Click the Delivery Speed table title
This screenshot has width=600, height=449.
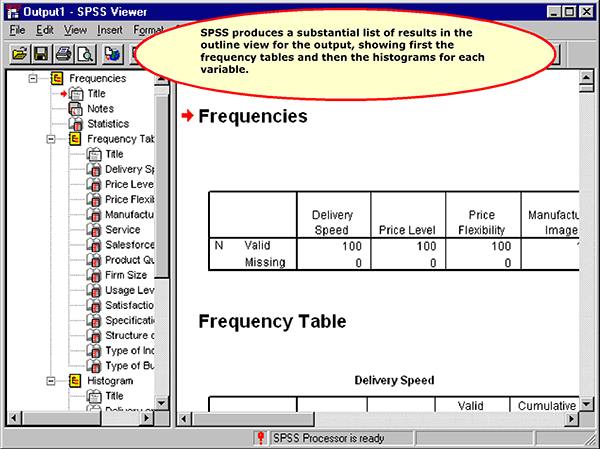point(394,380)
